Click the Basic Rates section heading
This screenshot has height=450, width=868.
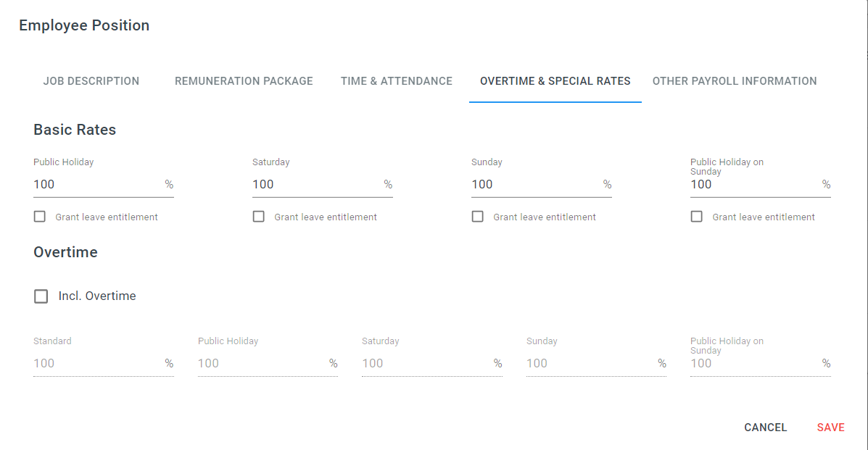pos(75,130)
